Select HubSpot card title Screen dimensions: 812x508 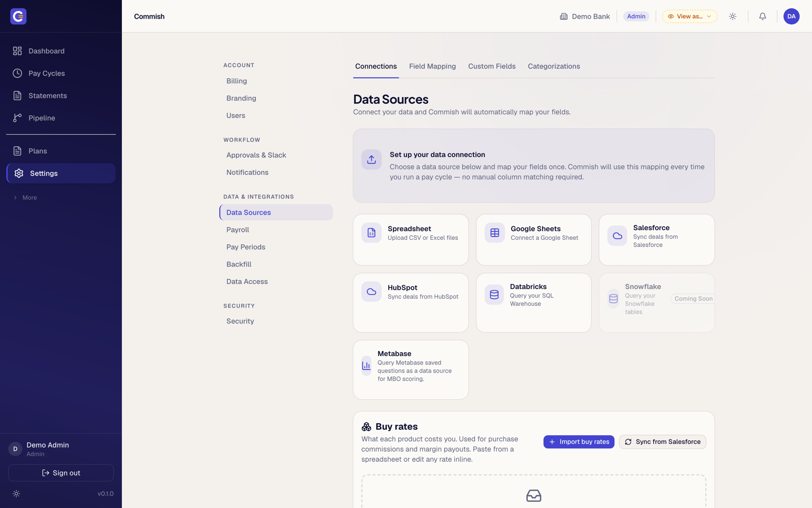pyautogui.click(x=402, y=288)
